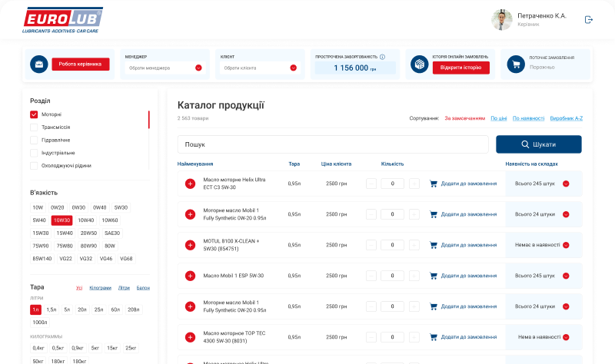Click the Відкрити історію button

tap(461, 68)
